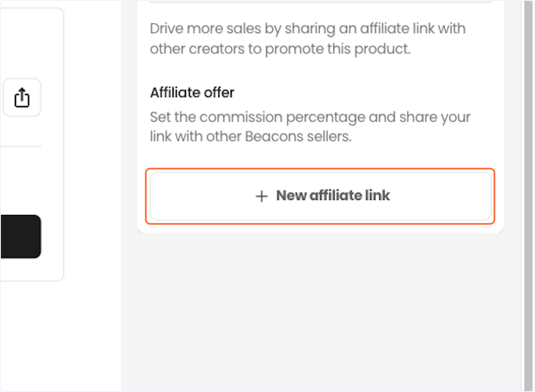Click the empty gray area below affiliate card
The width and height of the screenshot is (535, 392).
[x=321, y=312]
